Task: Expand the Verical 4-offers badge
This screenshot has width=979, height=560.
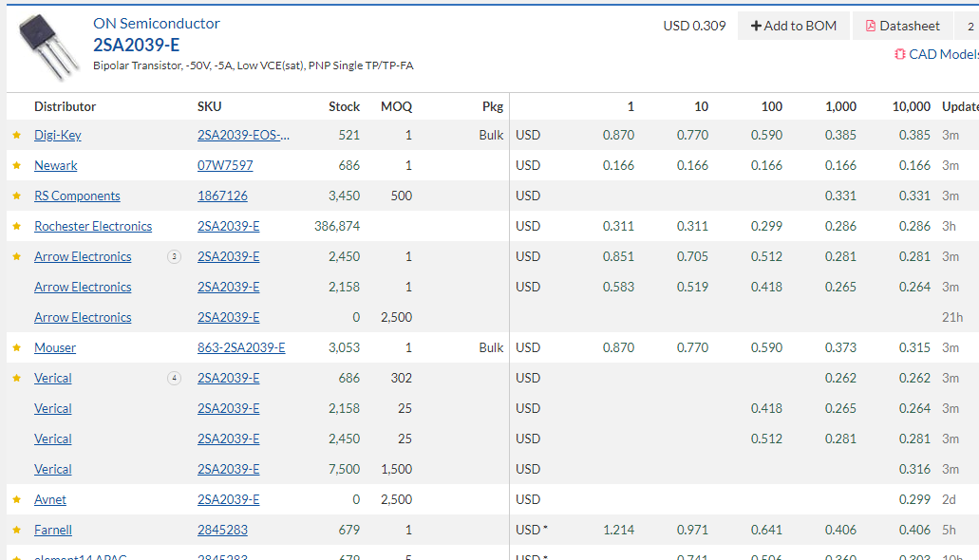Action: (x=174, y=378)
